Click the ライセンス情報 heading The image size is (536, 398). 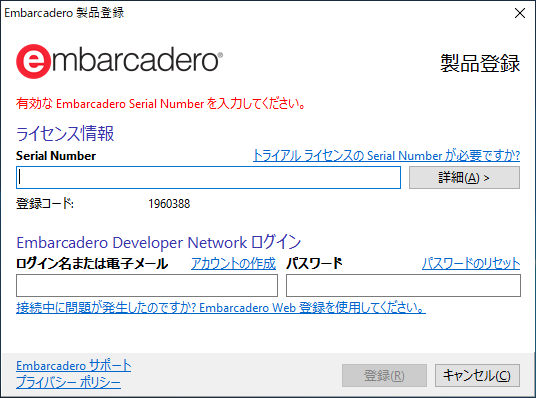point(65,133)
